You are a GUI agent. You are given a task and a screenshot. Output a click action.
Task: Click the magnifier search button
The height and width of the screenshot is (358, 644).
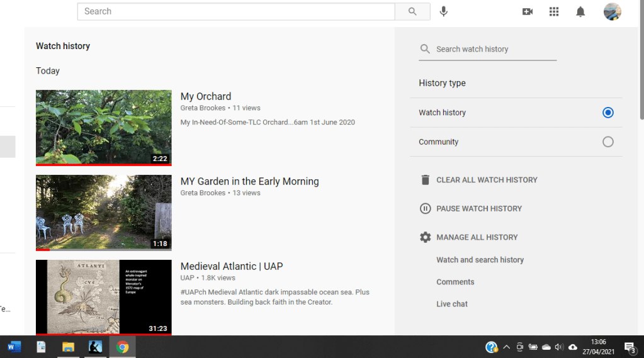[412, 11]
